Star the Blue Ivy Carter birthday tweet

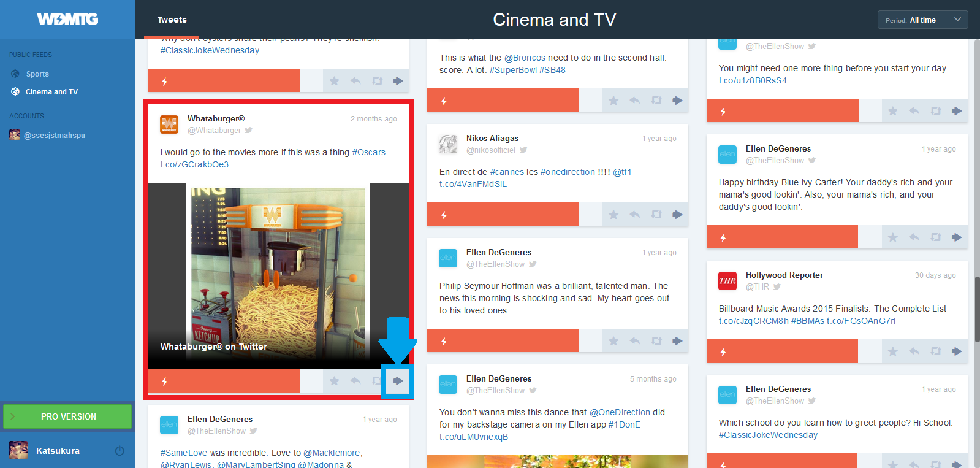[893, 237]
